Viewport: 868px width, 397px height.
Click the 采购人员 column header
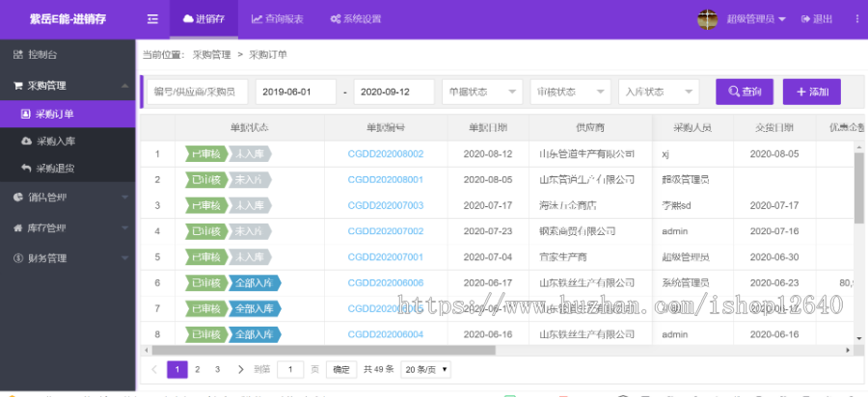point(692,128)
